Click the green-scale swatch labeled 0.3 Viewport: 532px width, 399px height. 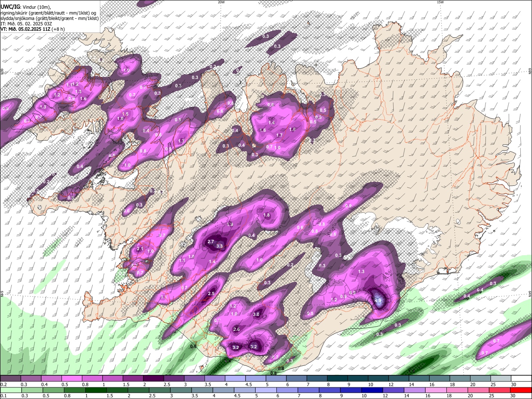(33, 391)
